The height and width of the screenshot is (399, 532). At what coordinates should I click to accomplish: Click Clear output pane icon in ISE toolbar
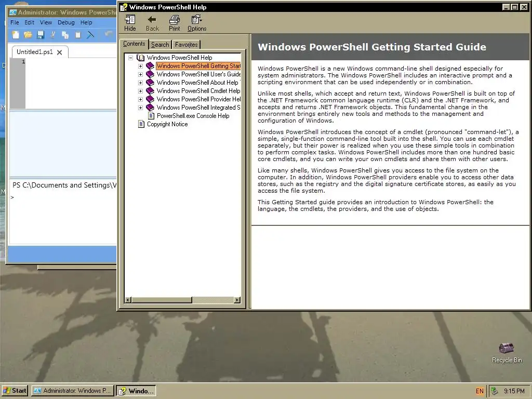[x=90, y=35]
